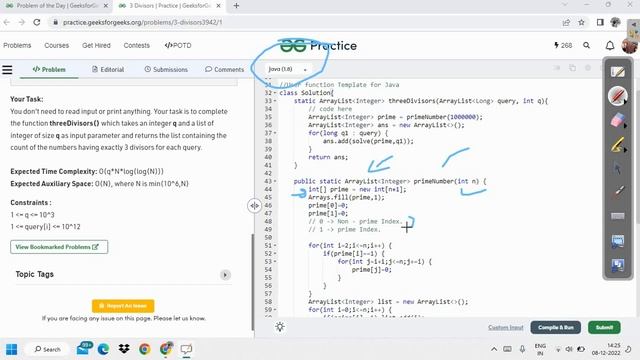Open the Windows Start menu
Screen dimensions: 640x360
point(11,349)
